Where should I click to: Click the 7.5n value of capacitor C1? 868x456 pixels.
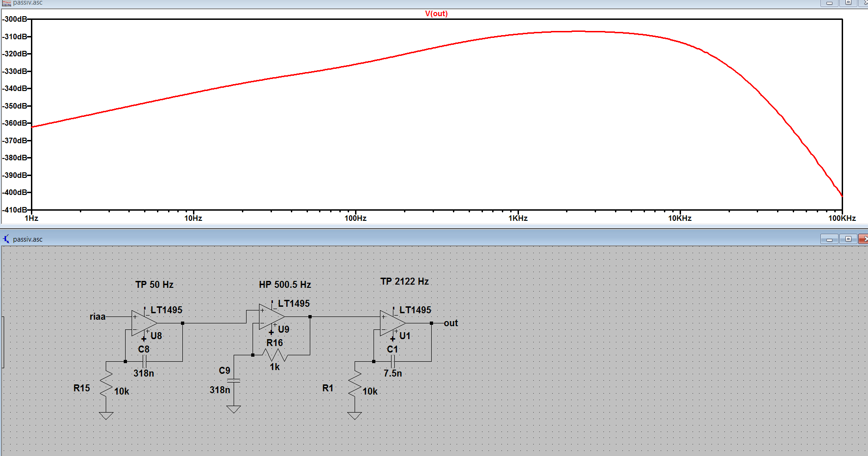click(393, 373)
